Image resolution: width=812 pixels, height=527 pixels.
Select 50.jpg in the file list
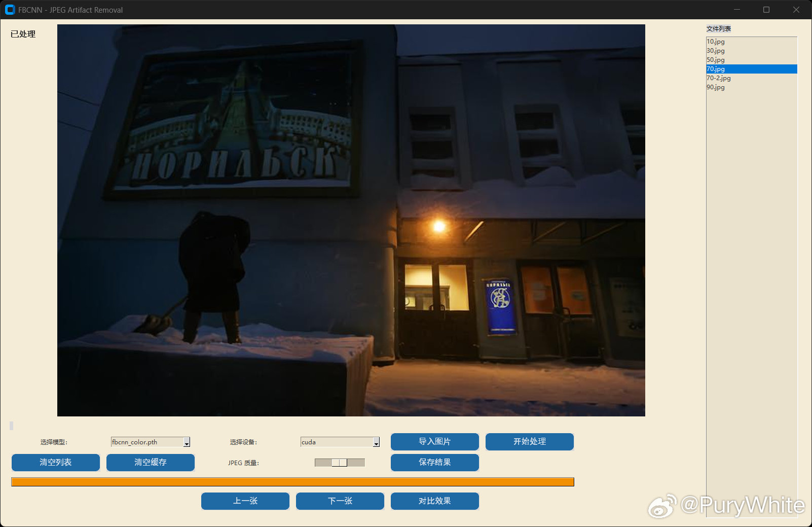752,60
